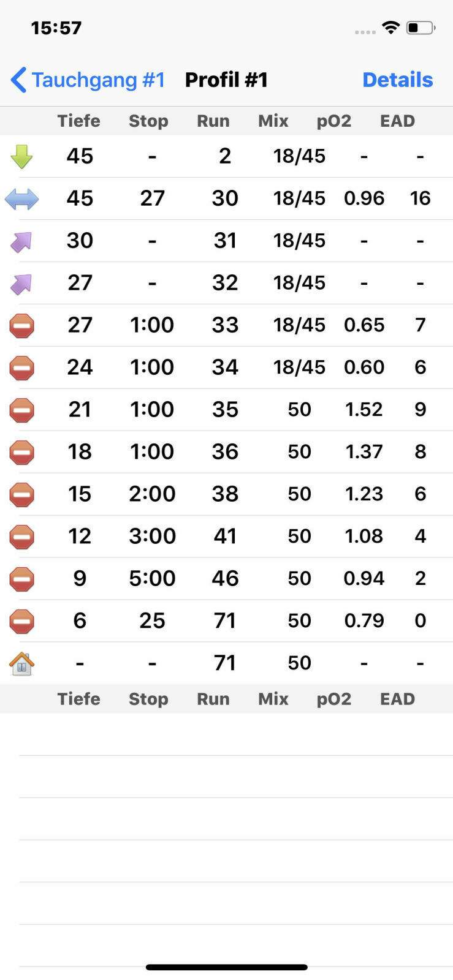Tap the 18/45 mix on the 45 m descent row
The image size is (453, 980).
click(299, 156)
